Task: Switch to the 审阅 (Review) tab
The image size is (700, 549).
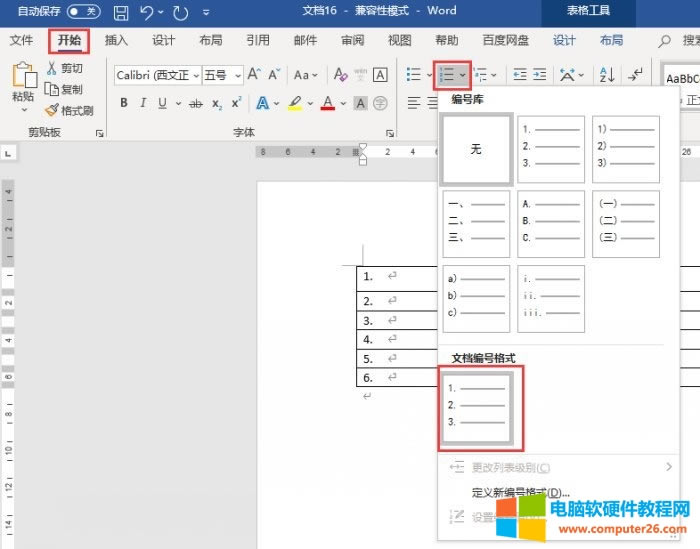Action: (x=352, y=40)
